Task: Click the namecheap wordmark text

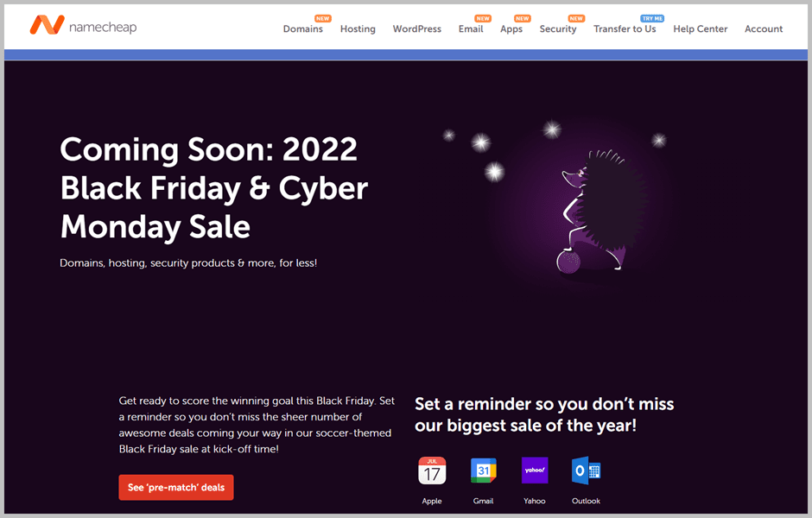Action: 103,27
